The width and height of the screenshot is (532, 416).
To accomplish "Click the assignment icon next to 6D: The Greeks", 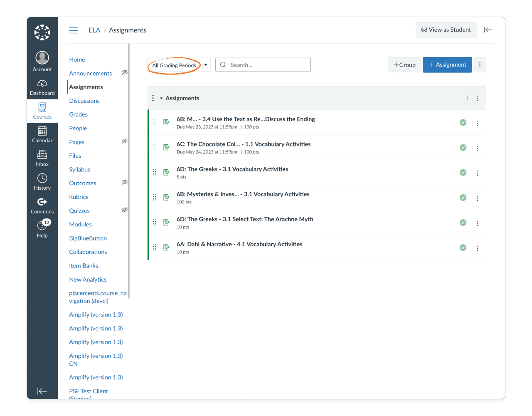I will (x=166, y=172).
